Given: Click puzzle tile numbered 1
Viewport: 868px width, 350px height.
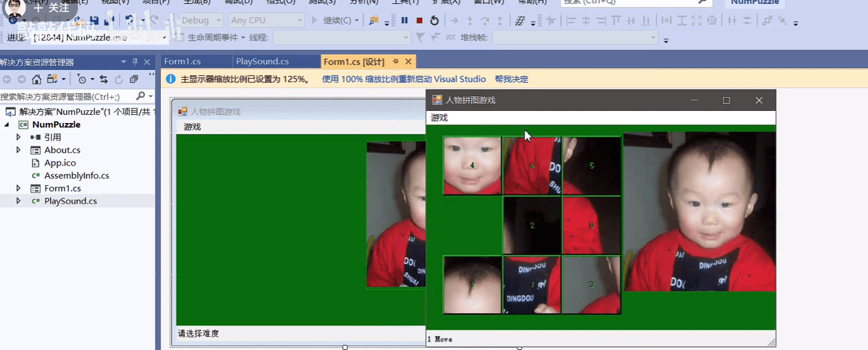Looking at the screenshot, I should [472, 285].
